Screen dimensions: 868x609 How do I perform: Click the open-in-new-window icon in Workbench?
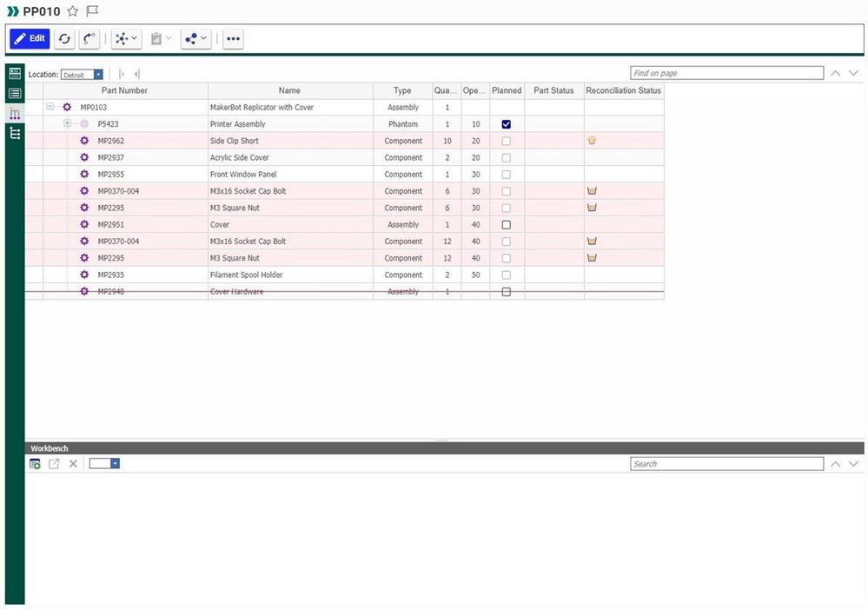pyautogui.click(x=54, y=464)
